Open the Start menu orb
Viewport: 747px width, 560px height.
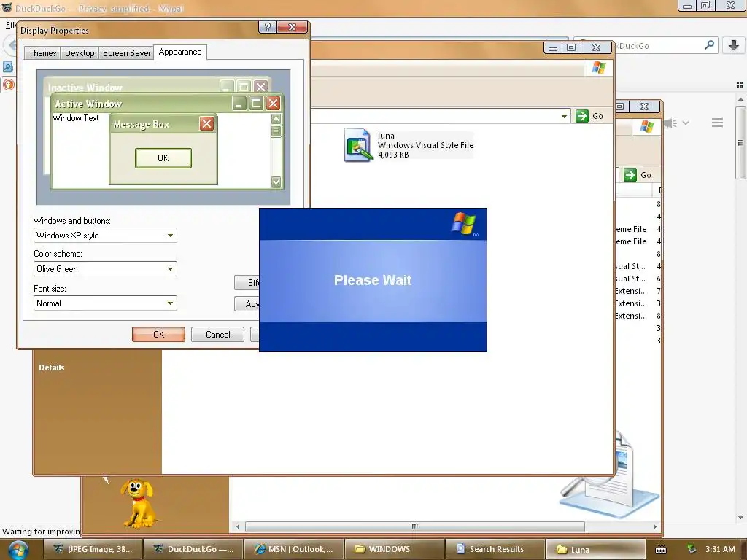pyautogui.click(x=18, y=550)
